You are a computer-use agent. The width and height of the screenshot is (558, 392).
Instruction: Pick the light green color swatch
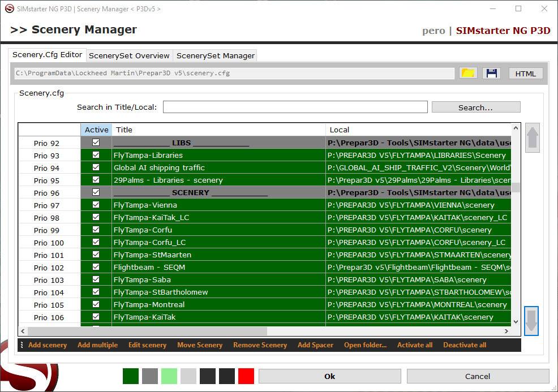click(169, 376)
